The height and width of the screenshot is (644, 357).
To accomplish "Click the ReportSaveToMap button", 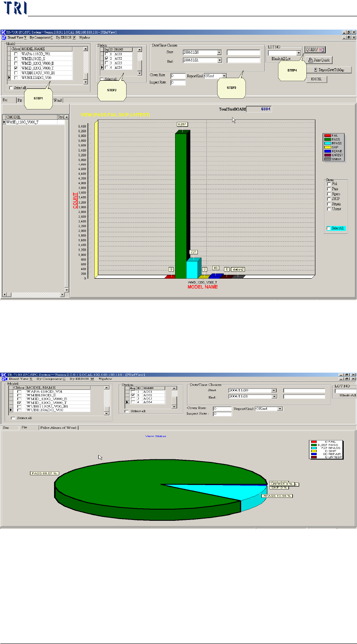I will pyautogui.click(x=329, y=70).
